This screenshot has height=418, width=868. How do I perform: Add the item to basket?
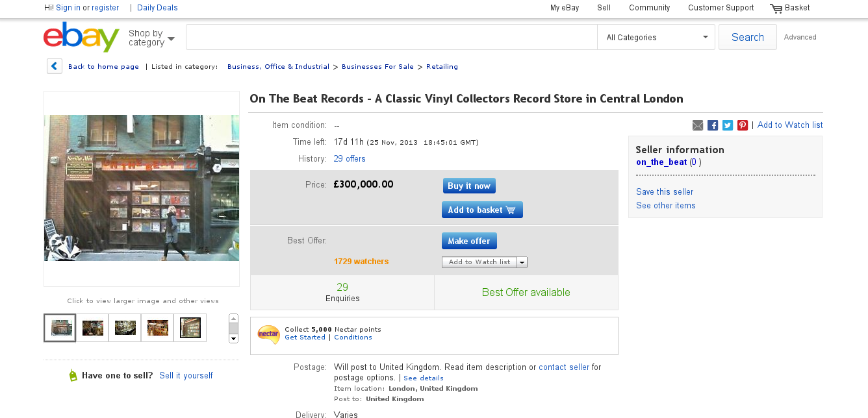point(482,210)
